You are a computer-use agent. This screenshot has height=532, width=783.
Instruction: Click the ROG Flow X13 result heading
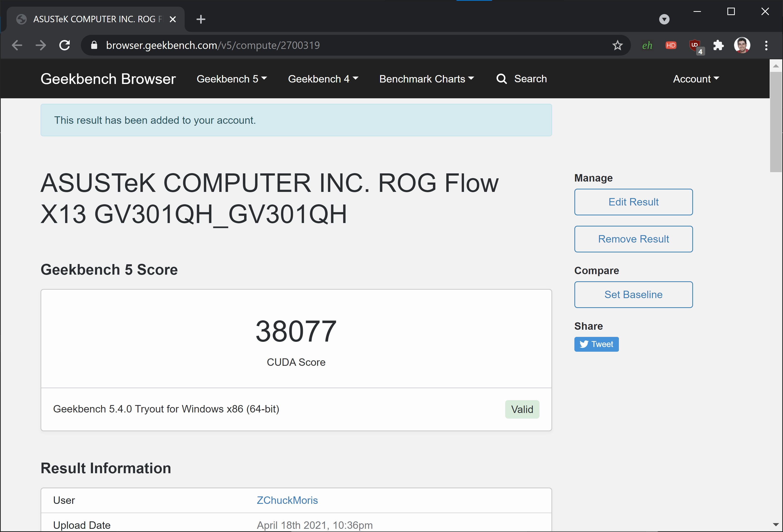pos(269,198)
